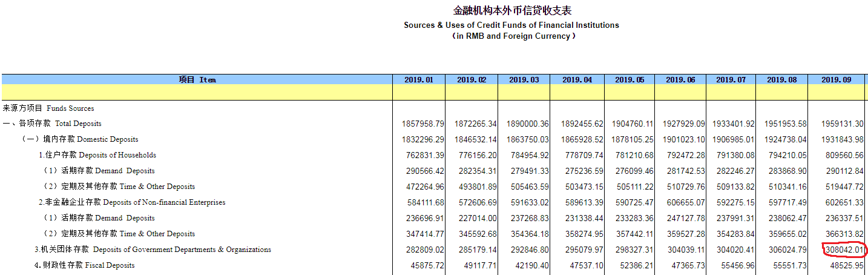The image size is (868, 275).
Task: Click the 项目 Item header cell
Action: point(197,79)
